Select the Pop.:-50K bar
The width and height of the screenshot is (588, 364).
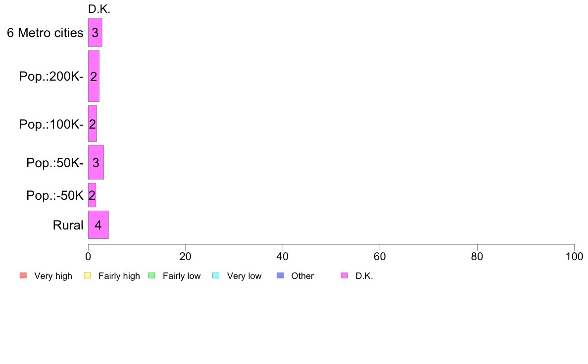(92, 195)
